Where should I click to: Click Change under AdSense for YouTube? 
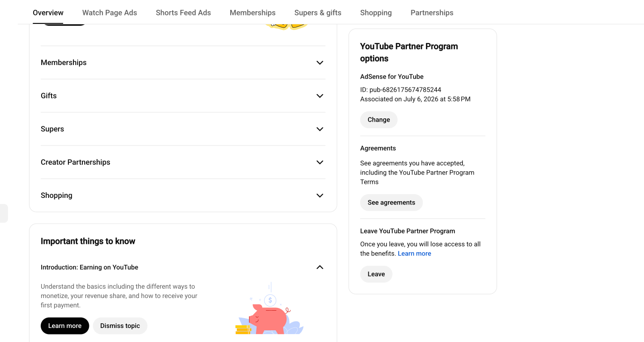coord(379,120)
